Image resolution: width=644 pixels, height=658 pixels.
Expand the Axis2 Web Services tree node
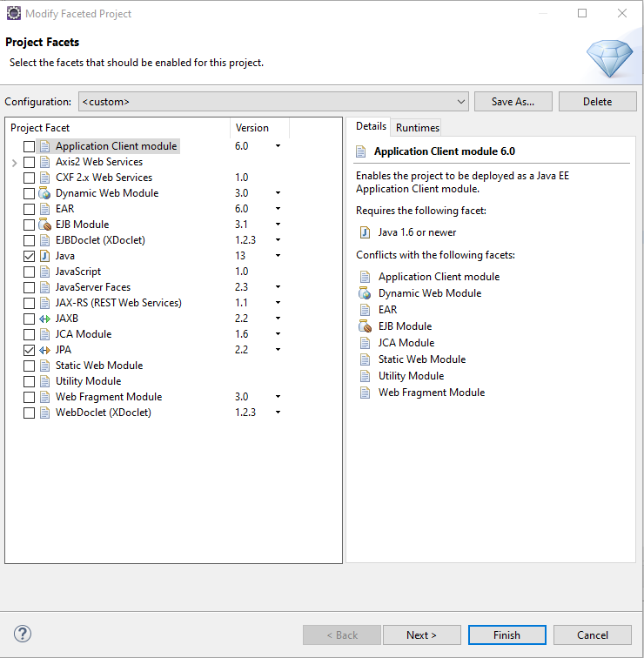[x=15, y=162]
